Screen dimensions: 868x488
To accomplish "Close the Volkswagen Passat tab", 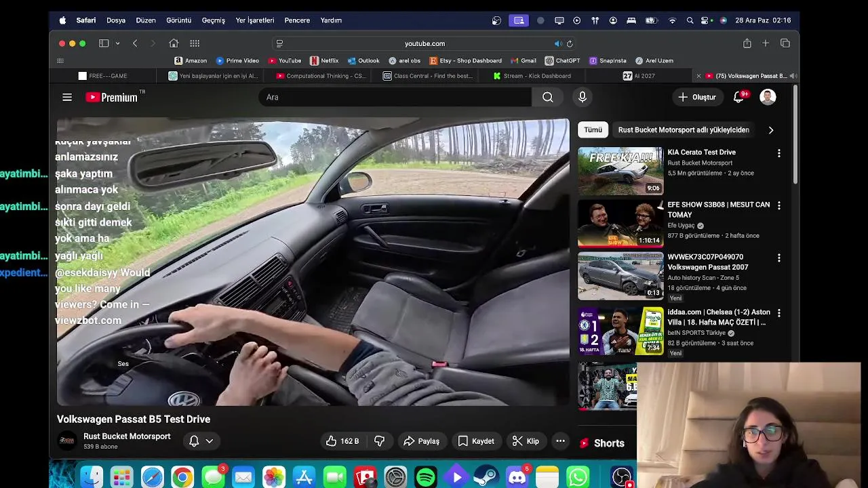I will 698,76.
